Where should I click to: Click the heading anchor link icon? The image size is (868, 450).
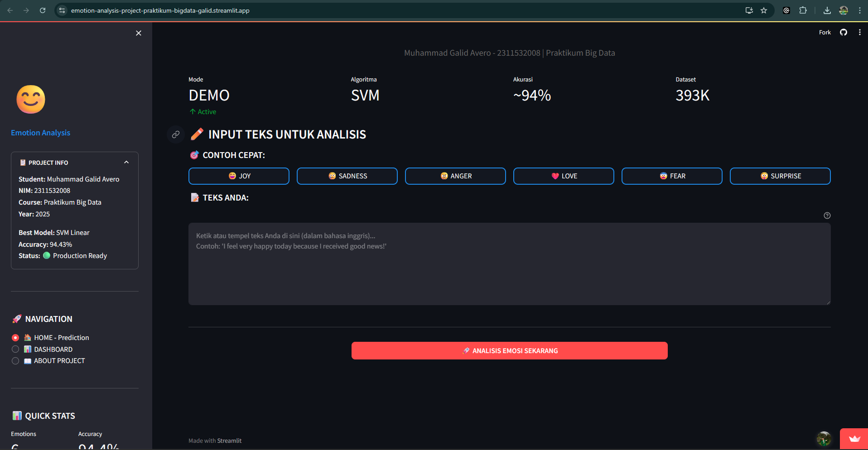point(176,134)
